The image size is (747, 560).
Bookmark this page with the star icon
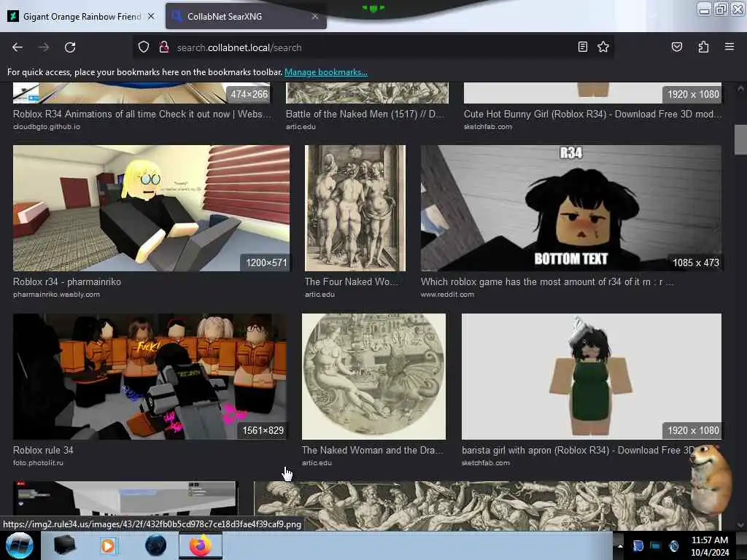tap(603, 47)
